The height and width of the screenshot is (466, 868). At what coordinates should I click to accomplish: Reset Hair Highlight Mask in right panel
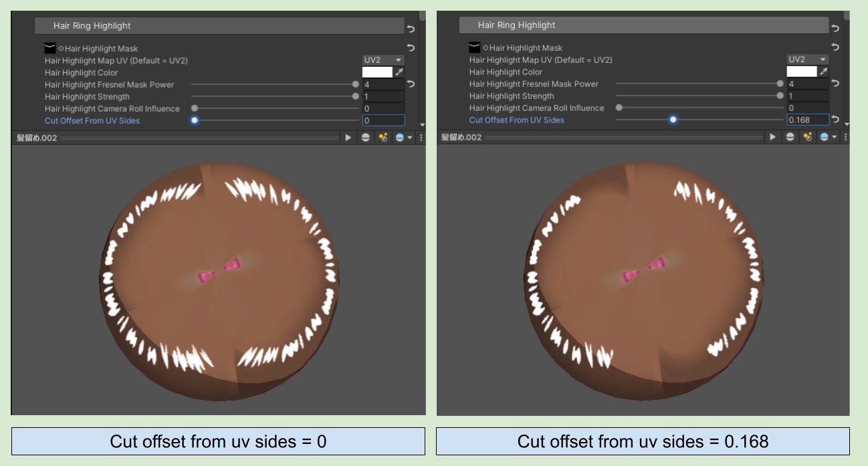pos(835,47)
